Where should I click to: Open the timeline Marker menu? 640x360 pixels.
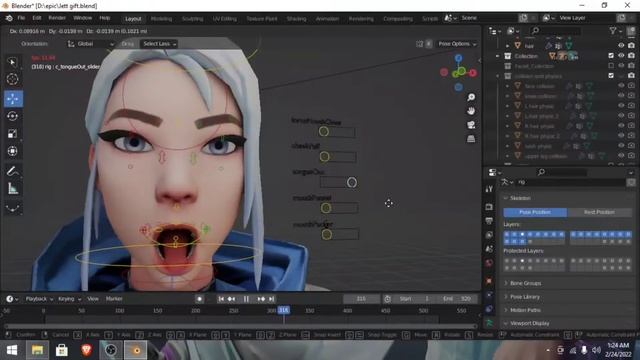[114, 299]
